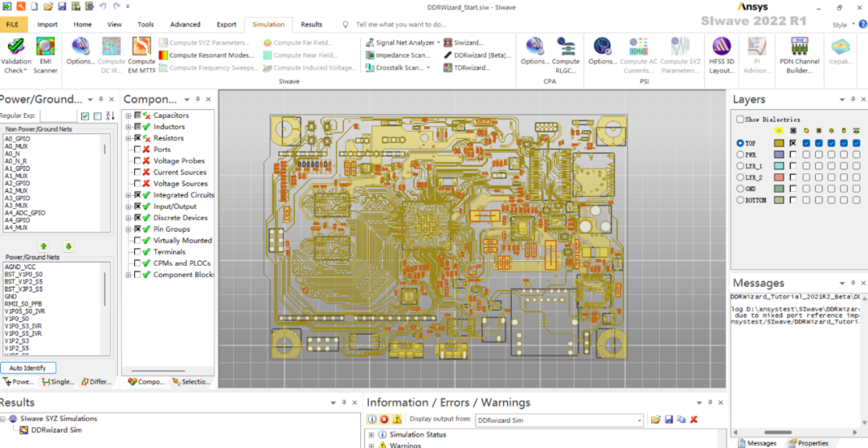The image size is (868, 448).
Task: Toggle the Show Dielectrics checkbox
Action: (740, 120)
